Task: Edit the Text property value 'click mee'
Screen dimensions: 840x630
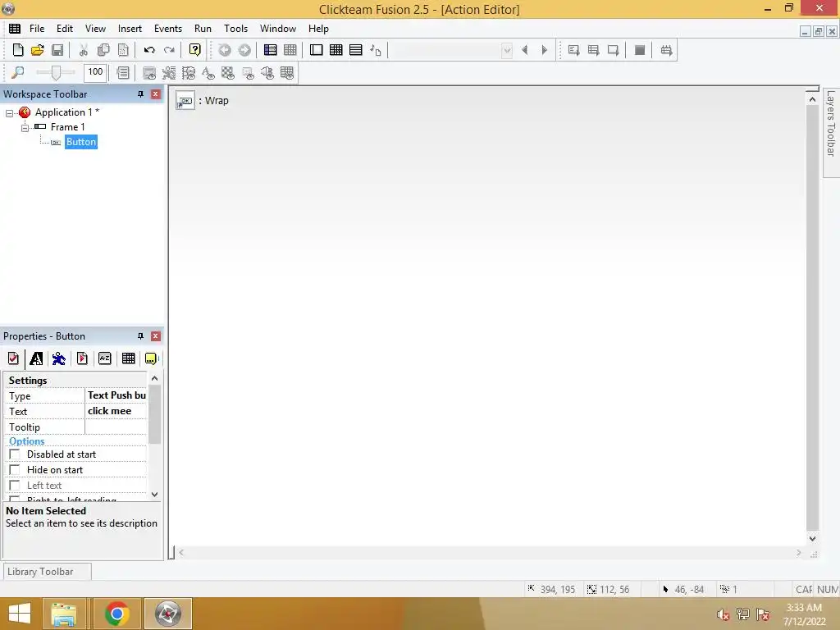Action: tap(116, 411)
